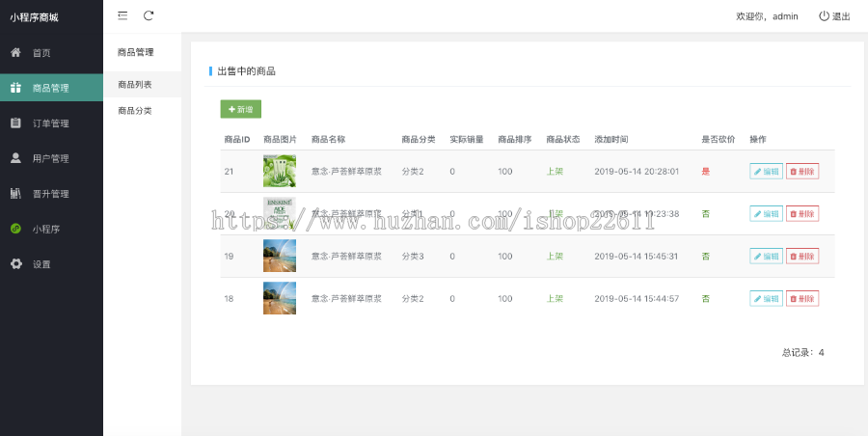868x436 pixels.
Task: Click the home icon in the sidebar
Action: pos(16,53)
